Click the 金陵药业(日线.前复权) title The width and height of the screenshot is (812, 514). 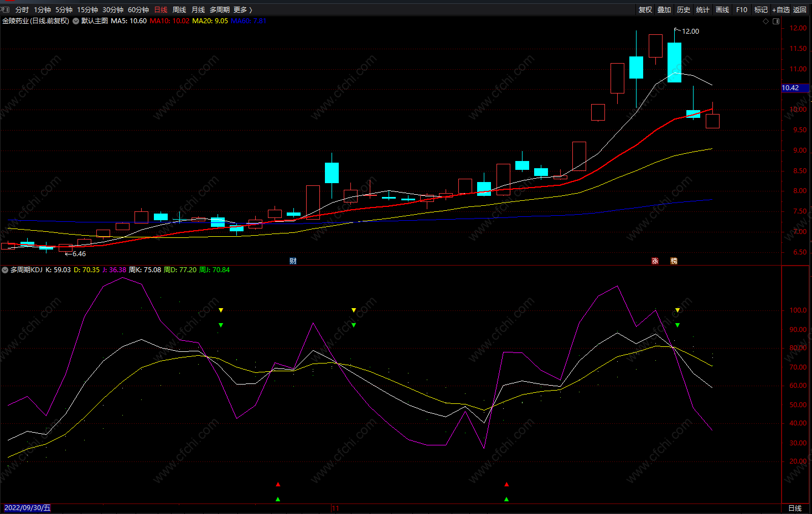pyautogui.click(x=36, y=21)
